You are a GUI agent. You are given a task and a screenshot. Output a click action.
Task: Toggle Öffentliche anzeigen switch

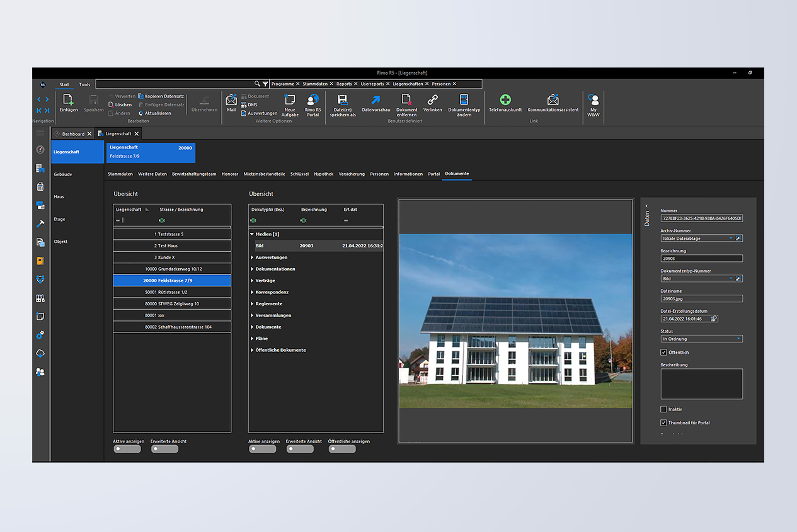(x=342, y=450)
